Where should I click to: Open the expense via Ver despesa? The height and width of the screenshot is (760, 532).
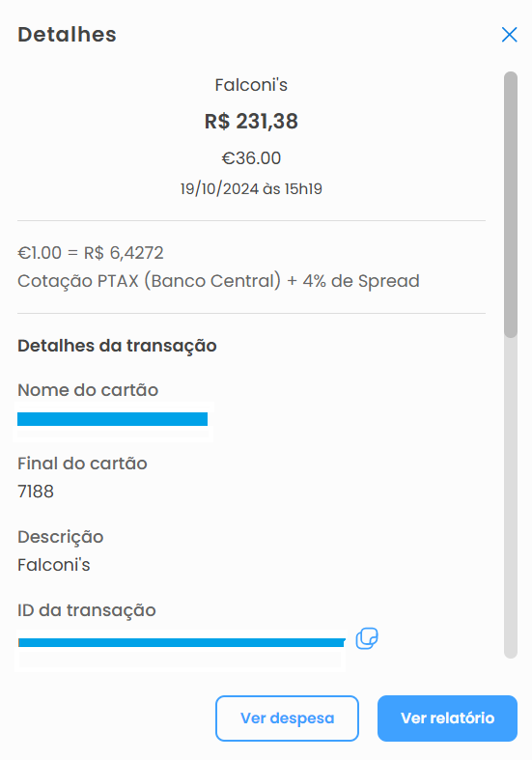tap(287, 718)
